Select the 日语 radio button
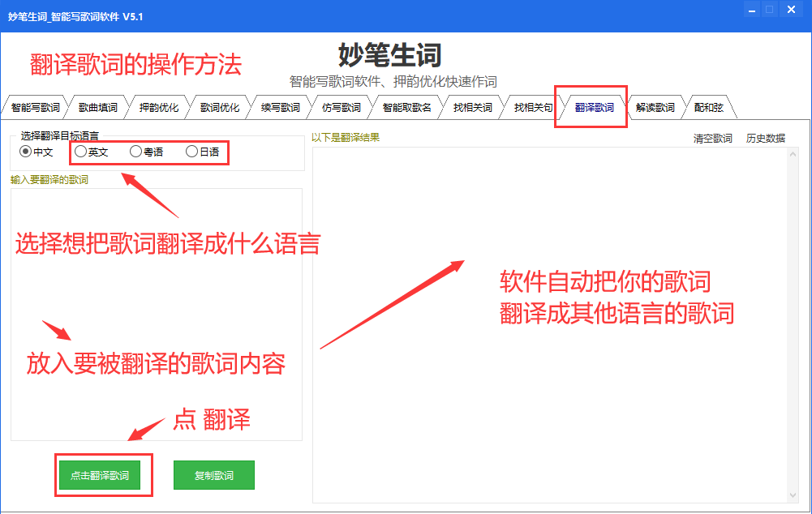Viewport: 812px width, 514px height. coord(203,152)
